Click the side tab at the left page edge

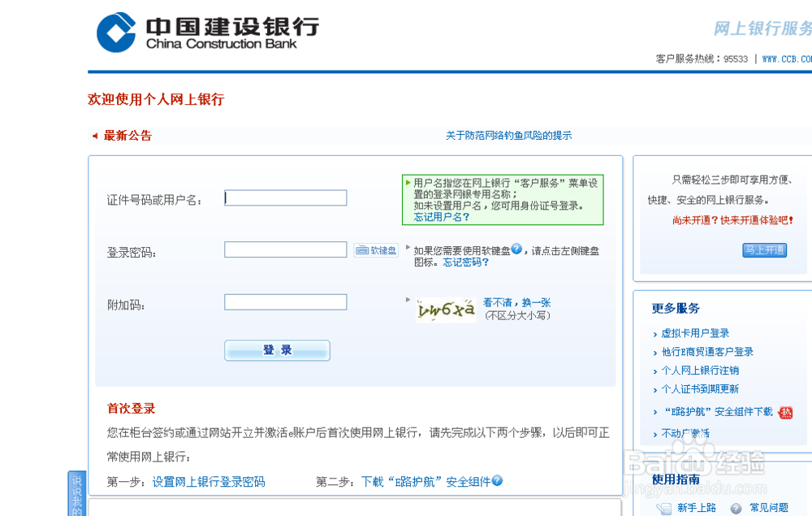pos(76,494)
